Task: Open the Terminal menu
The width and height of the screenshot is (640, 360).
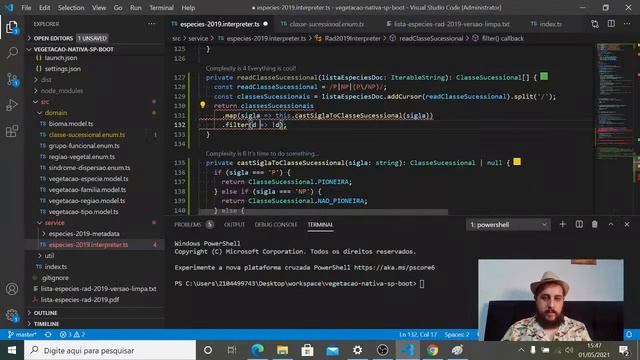Action: [x=161, y=8]
